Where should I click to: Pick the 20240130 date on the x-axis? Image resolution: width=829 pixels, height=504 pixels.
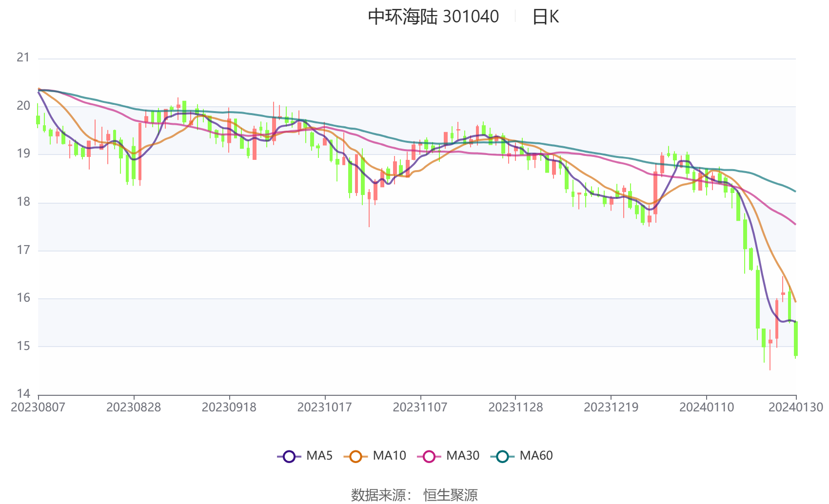point(795,407)
